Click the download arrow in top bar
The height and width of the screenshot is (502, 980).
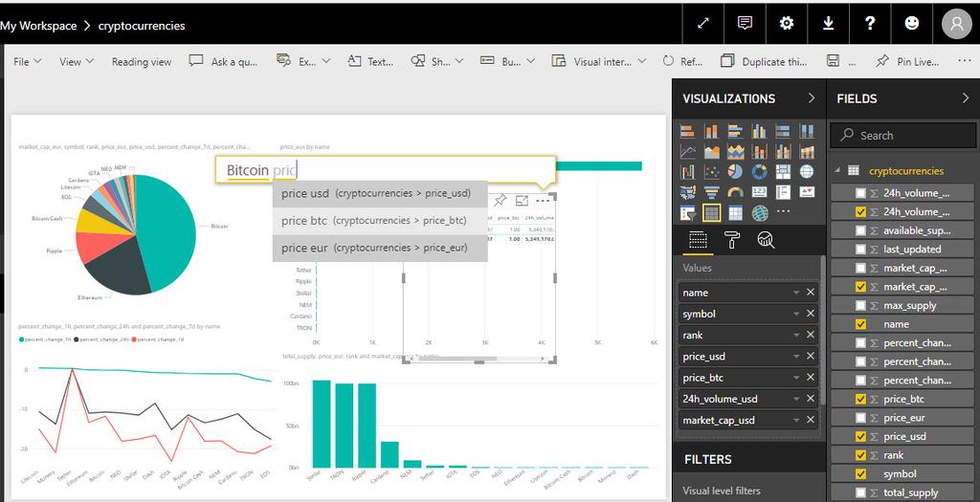click(x=828, y=23)
